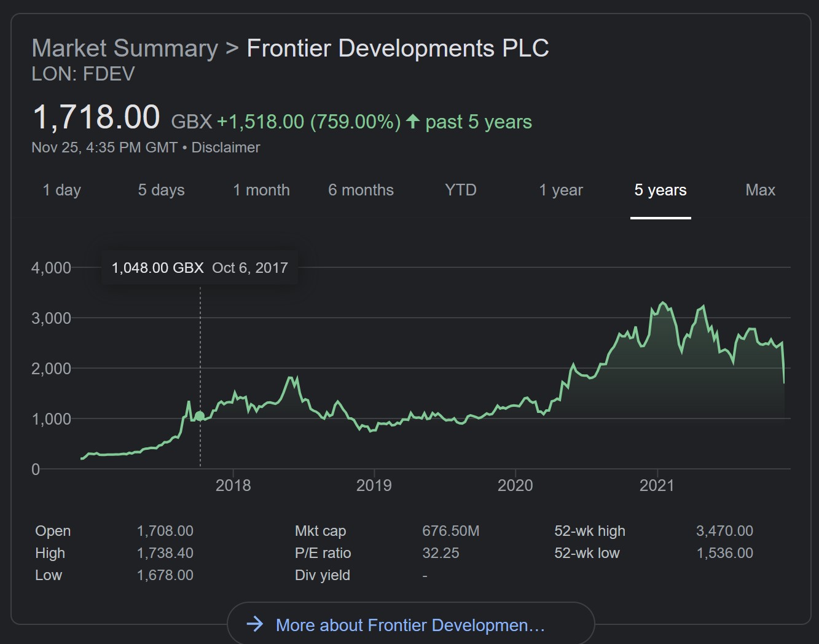Select the 1 day range tab
This screenshot has width=819, height=644.
61,190
